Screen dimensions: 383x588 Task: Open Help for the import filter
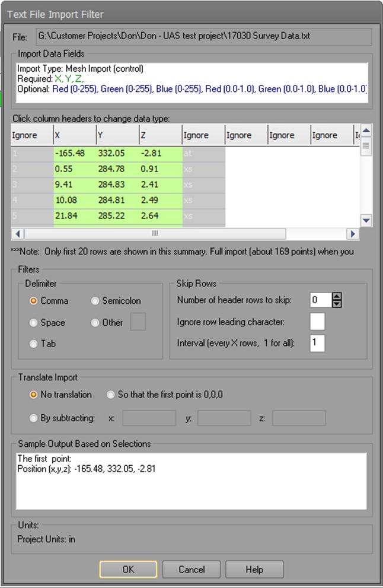coord(254,570)
